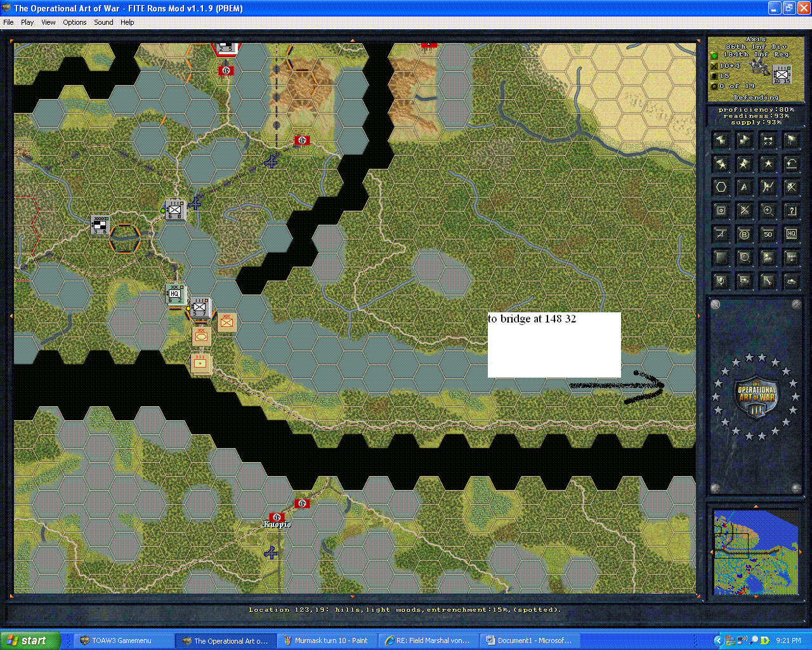The image size is (812, 650).
Task: Open the Sound menu
Action: point(103,22)
